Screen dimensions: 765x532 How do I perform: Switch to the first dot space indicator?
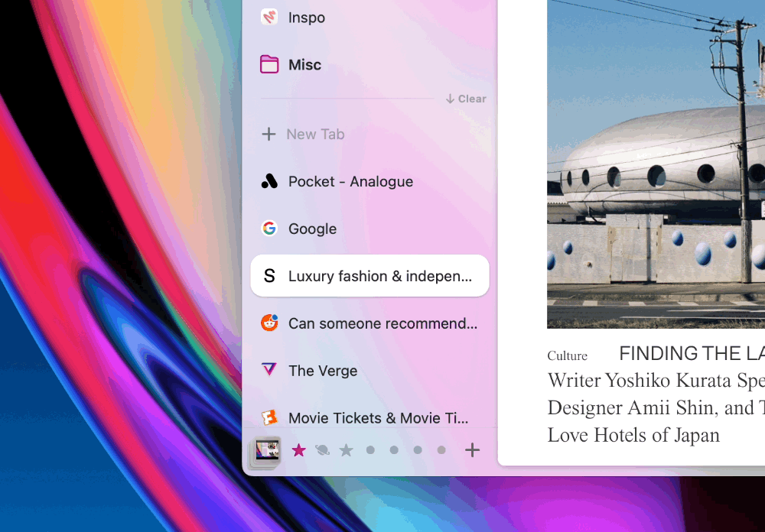370,450
